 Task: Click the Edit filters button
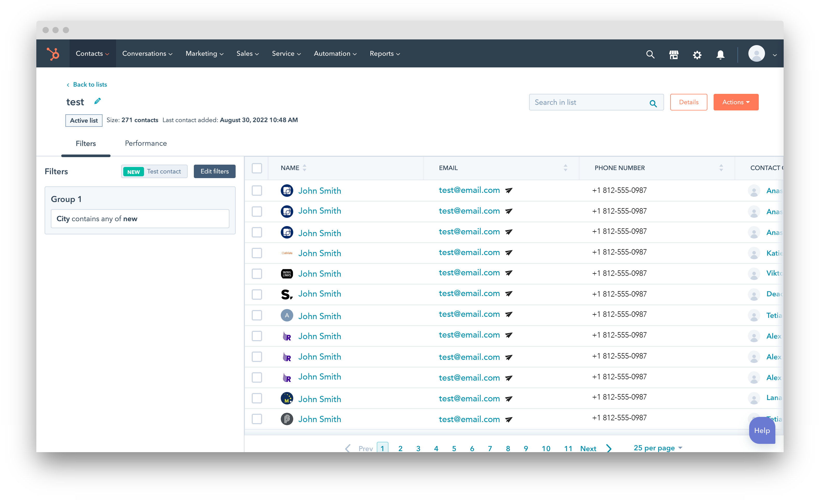(x=215, y=171)
